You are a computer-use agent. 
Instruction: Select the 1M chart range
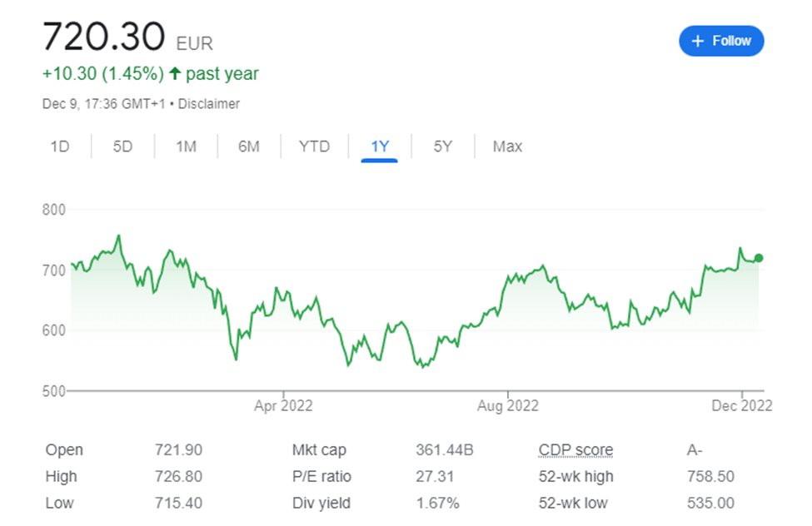coord(186,146)
